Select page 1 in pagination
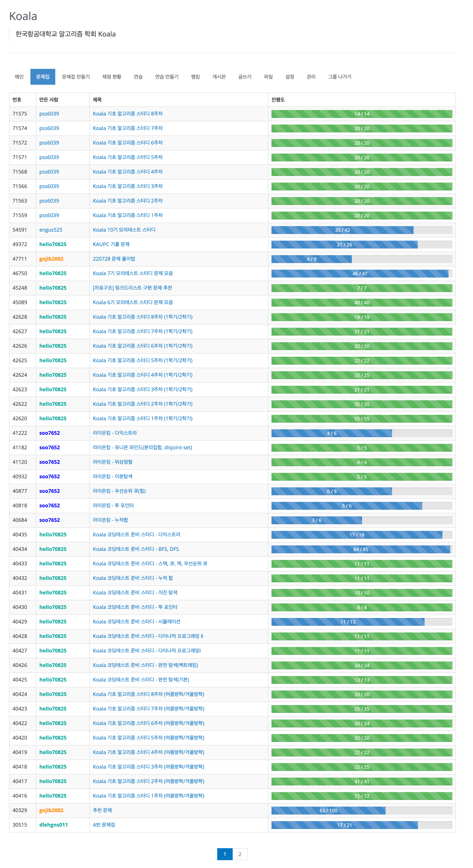This screenshot has height=868, width=473. click(x=225, y=854)
